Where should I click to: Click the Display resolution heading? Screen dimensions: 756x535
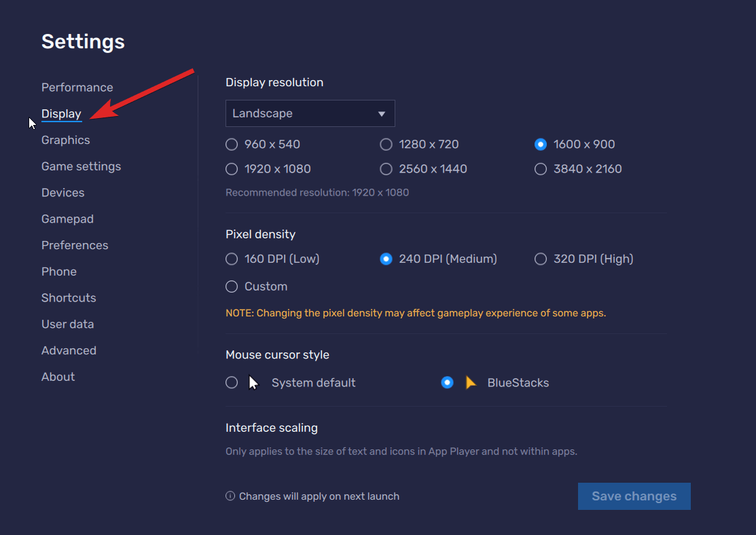(x=274, y=82)
